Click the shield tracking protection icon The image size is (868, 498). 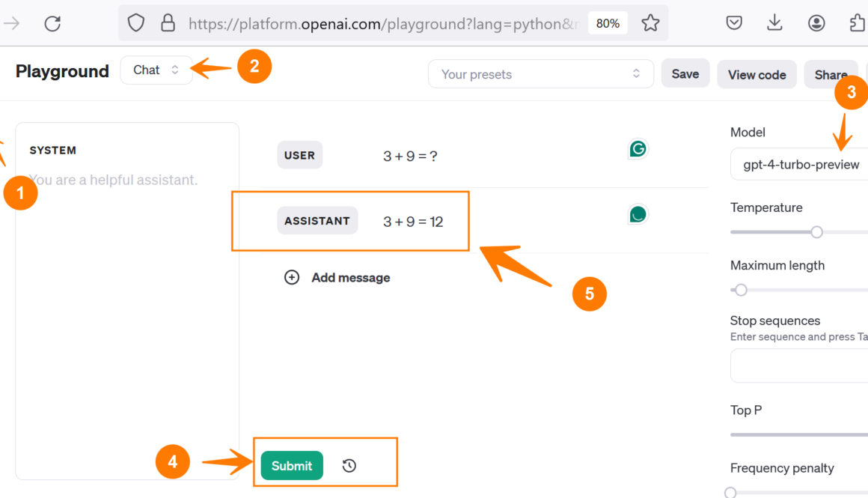135,24
